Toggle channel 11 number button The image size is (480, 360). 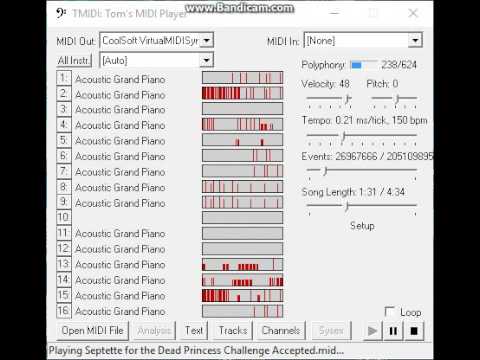point(64,233)
